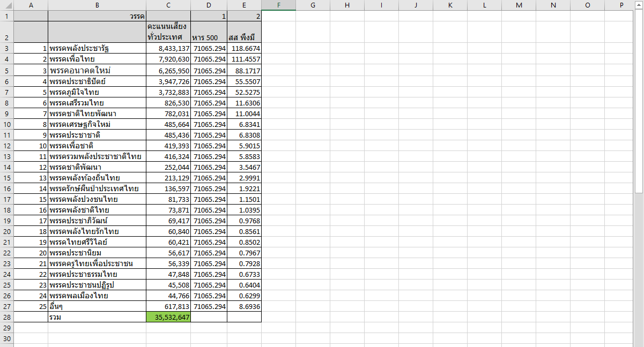Click cell พรรคชาติพัฒนา
Screen dimensions: 644x347
[x=97, y=167]
